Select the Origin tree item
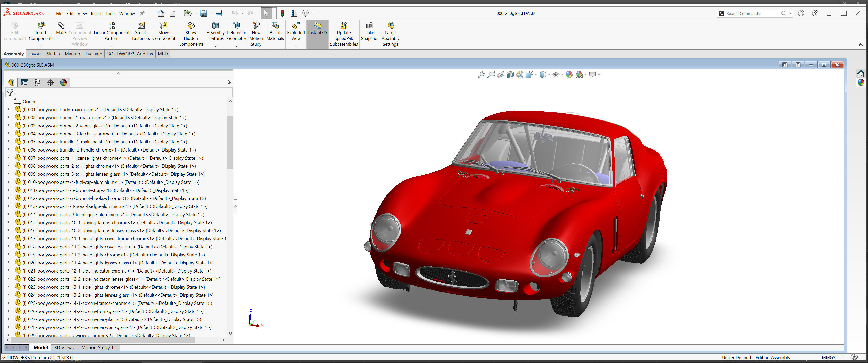Viewport: 868px width, 363px height. click(x=29, y=101)
